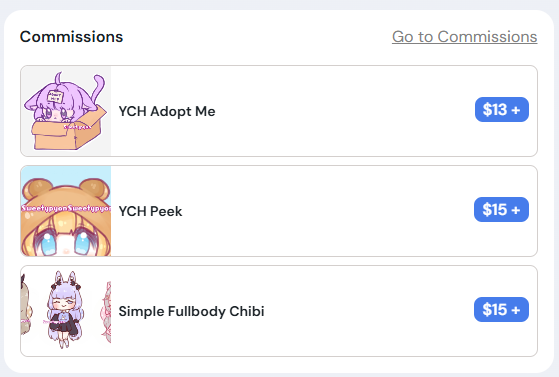Viewport: 559px width, 377px height.
Task: Click the Sweetypyon watermark on YCH Peek image
Action: [66, 208]
